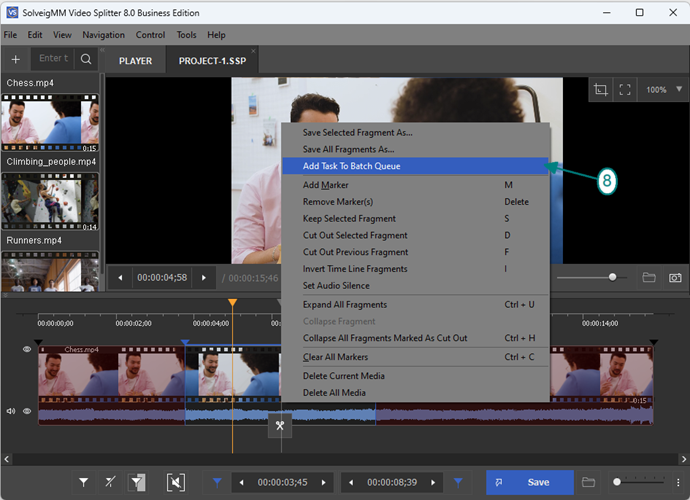This screenshot has height=500, width=690.
Task: Click the orange playhead marker on timeline
Action: coord(232,302)
